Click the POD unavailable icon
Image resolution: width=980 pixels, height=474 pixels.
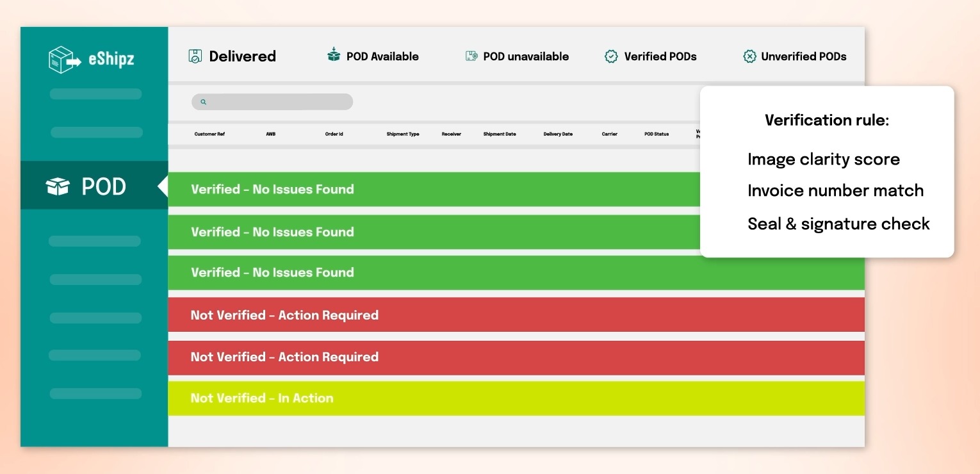(x=471, y=56)
